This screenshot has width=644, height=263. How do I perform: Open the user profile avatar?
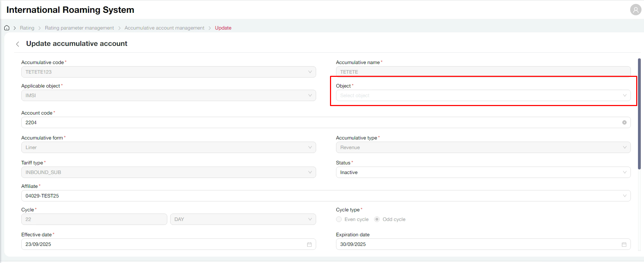pyautogui.click(x=635, y=10)
